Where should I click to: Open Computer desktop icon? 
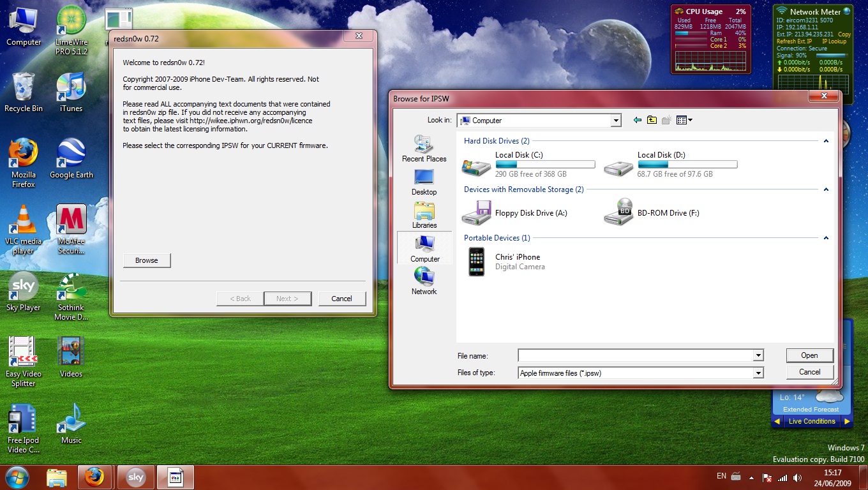24,27
